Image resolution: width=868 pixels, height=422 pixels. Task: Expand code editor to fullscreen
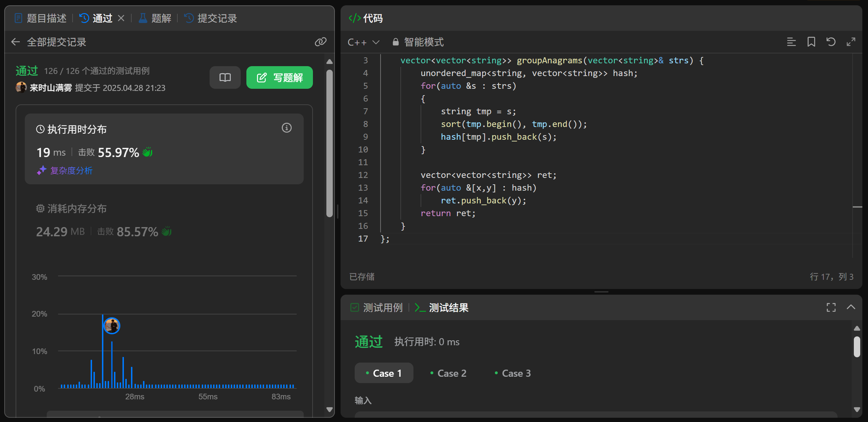[851, 42]
